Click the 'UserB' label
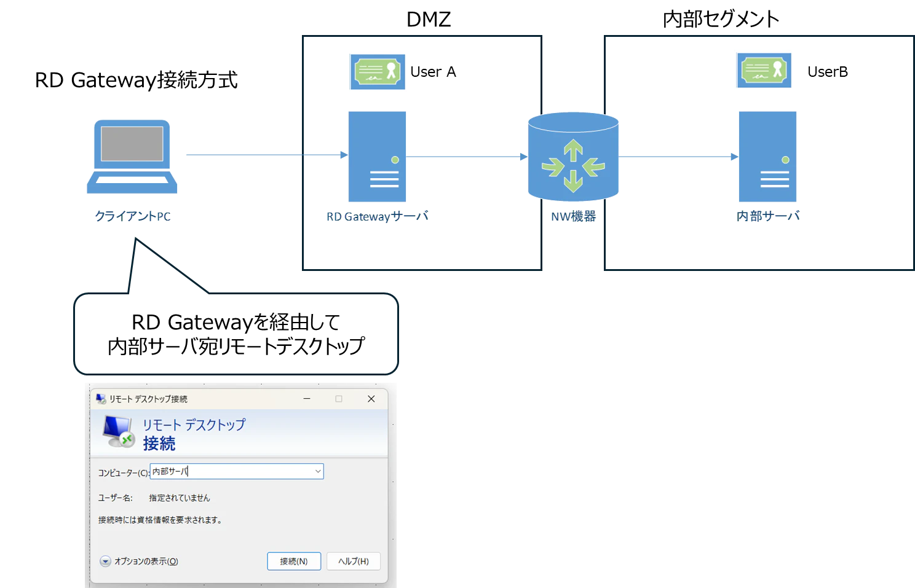The image size is (915, 588). (828, 72)
